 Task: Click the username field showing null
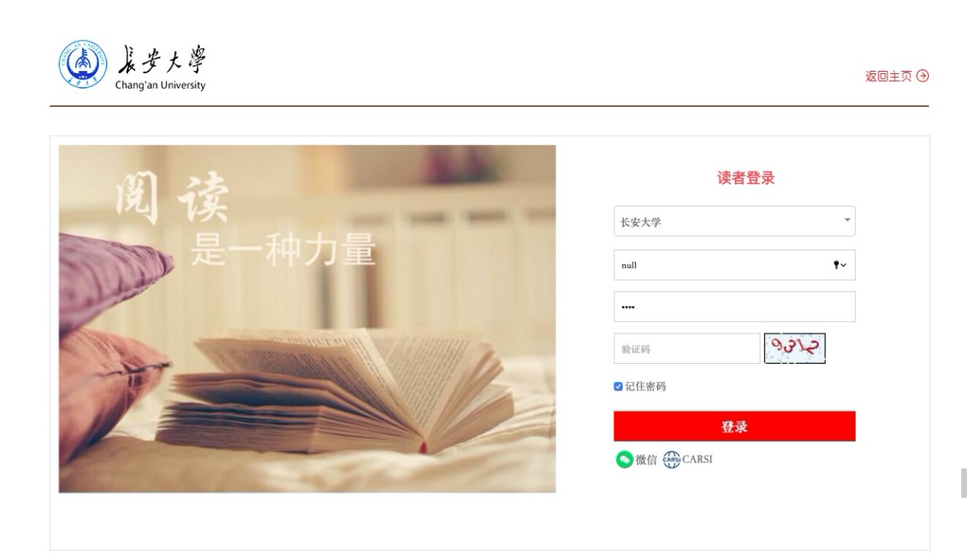(x=734, y=265)
